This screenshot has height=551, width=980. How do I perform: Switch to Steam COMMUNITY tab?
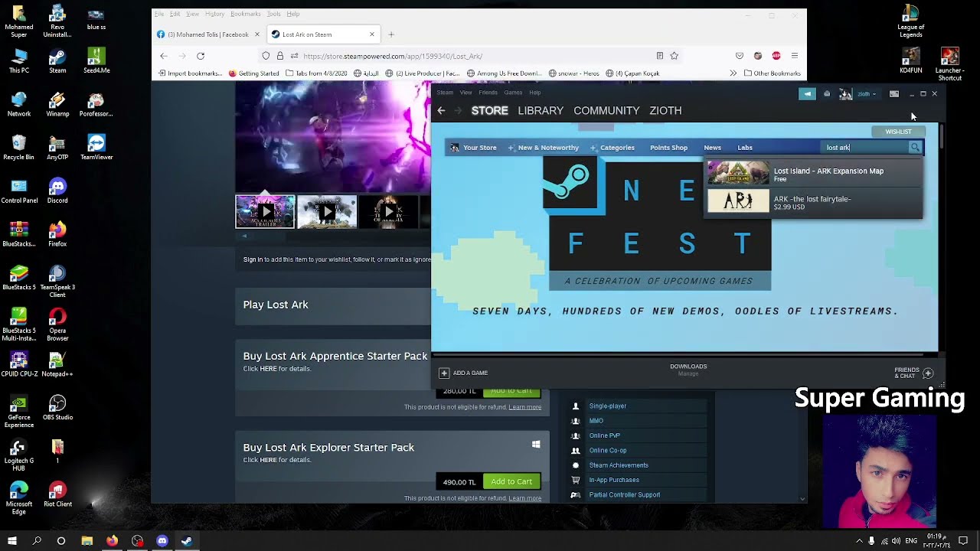[606, 111]
